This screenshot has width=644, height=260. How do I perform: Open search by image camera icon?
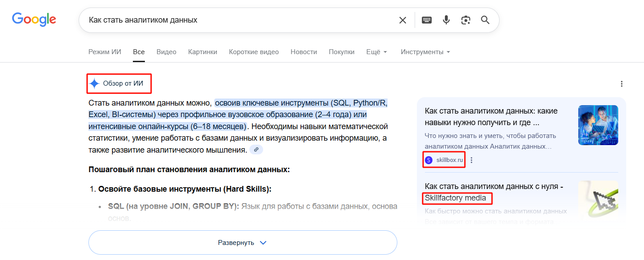click(465, 20)
